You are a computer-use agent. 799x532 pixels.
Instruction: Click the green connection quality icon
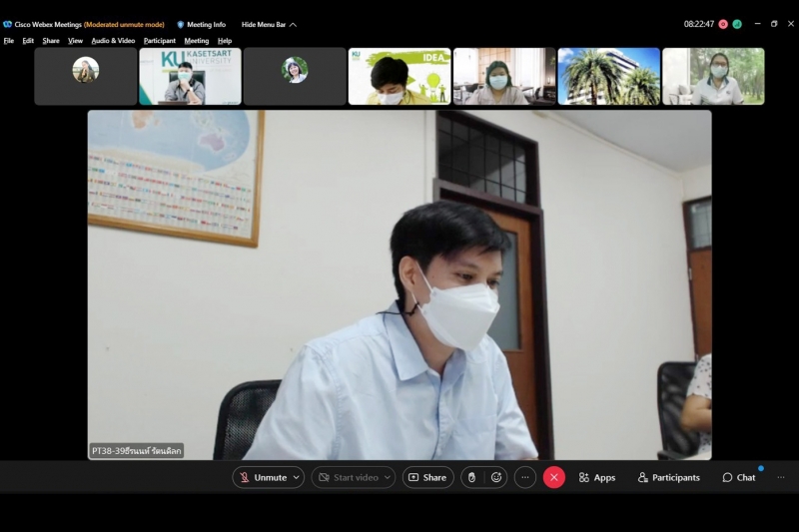pyautogui.click(x=737, y=24)
